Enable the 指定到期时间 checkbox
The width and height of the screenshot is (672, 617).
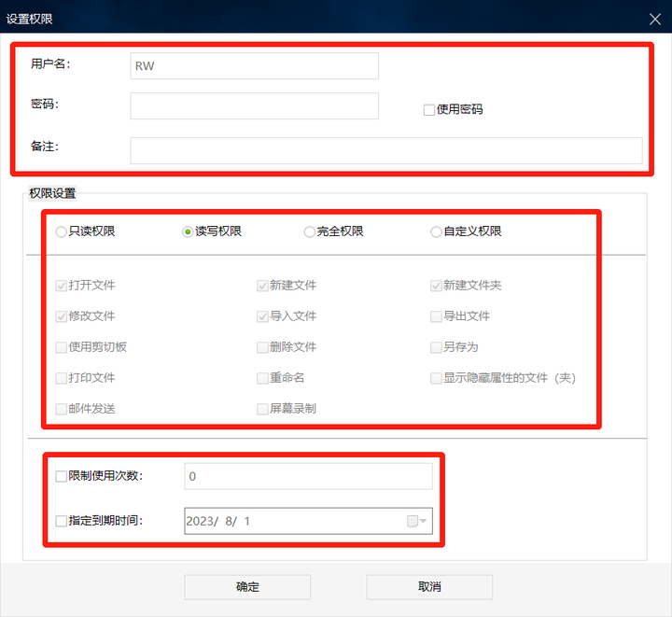[62, 521]
